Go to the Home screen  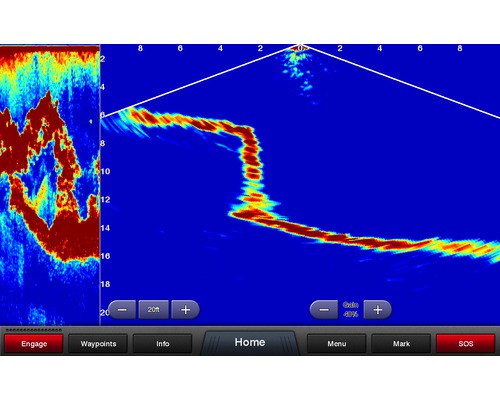250,342
